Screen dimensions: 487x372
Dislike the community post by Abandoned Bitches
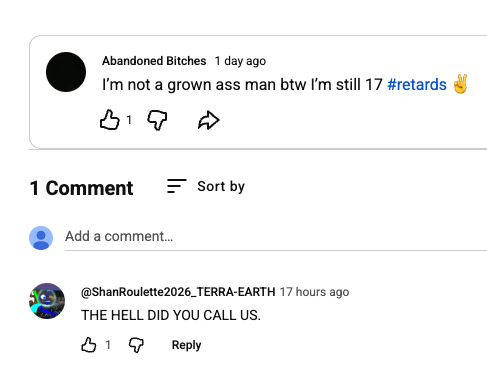pyautogui.click(x=157, y=120)
